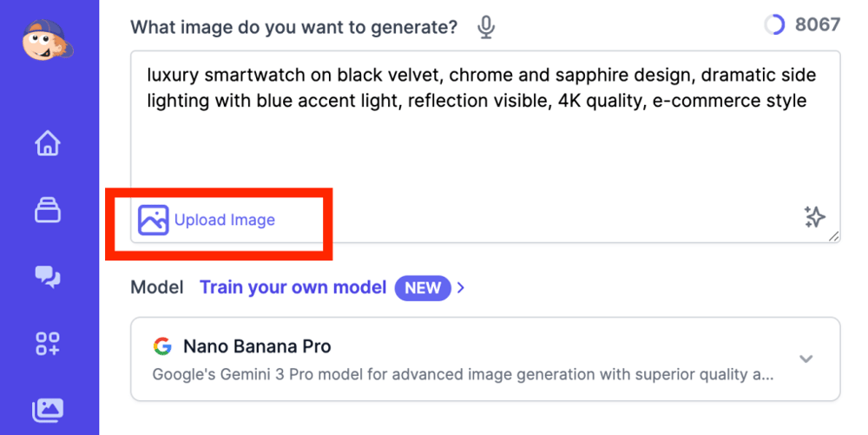868x435 pixels.
Task: Open the stacked trays sidebar icon
Action: point(48,210)
